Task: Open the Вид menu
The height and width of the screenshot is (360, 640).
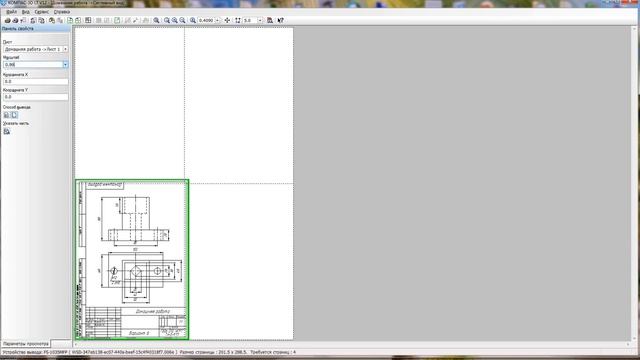Action: (25, 12)
